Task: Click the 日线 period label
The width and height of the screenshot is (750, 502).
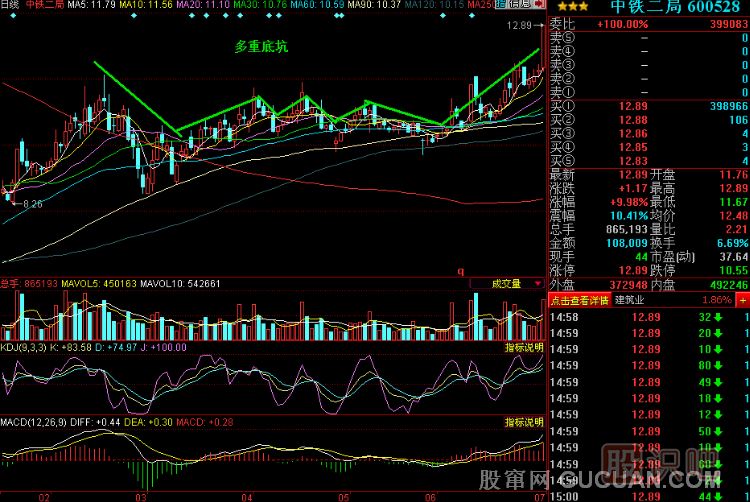Action: point(10,6)
